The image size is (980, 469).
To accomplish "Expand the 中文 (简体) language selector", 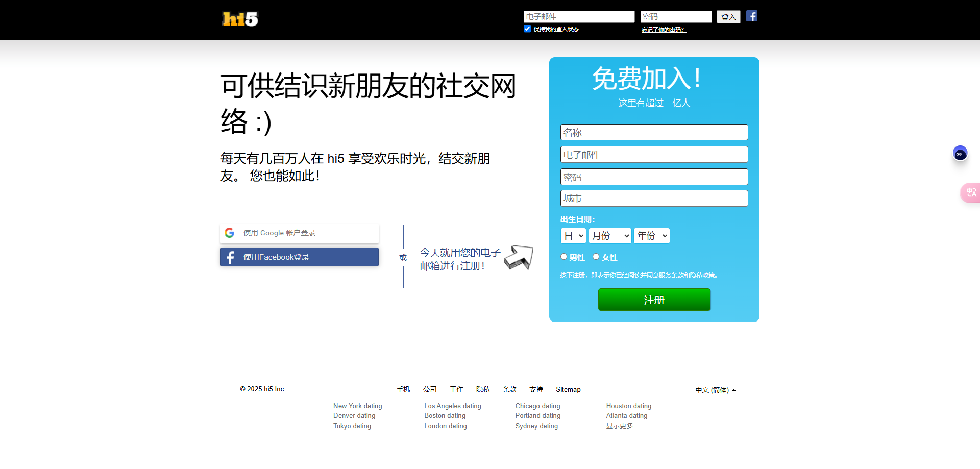I will pyautogui.click(x=715, y=390).
